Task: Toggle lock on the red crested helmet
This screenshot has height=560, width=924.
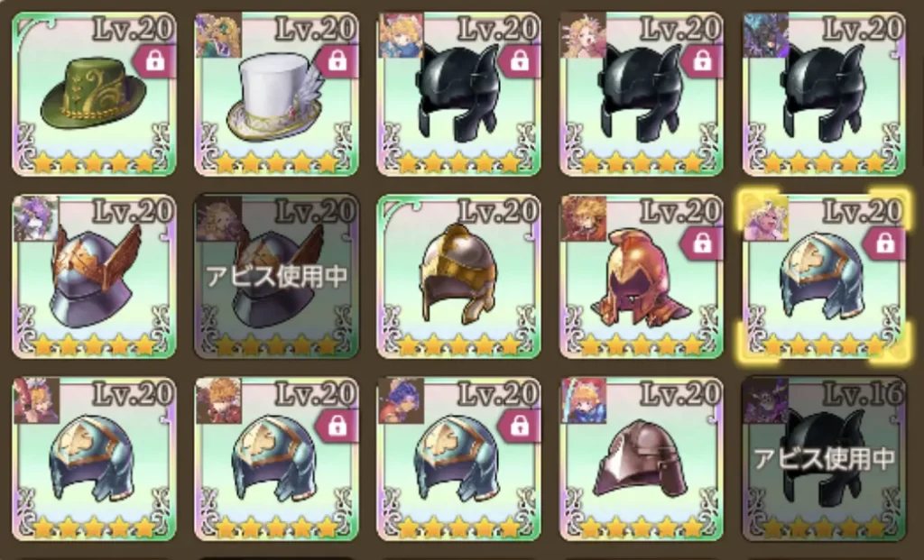Action: click(702, 243)
